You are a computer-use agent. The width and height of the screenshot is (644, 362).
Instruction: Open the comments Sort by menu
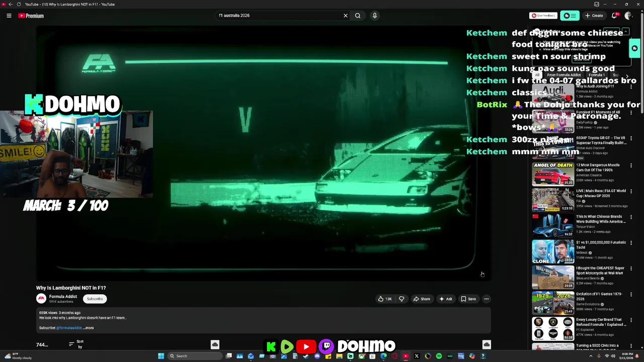click(x=76, y=344)
